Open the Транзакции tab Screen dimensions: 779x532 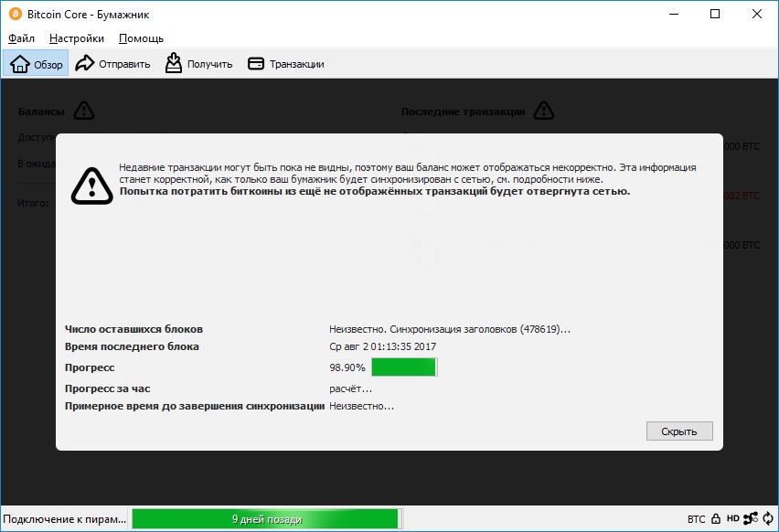tap(285, 64)
